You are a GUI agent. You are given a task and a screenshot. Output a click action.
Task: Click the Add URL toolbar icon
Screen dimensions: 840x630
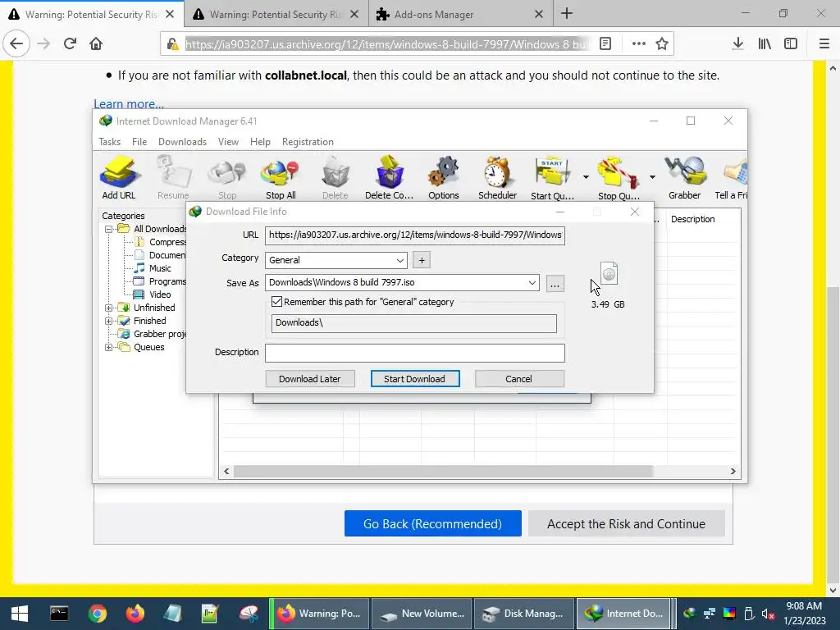point(119,178)
